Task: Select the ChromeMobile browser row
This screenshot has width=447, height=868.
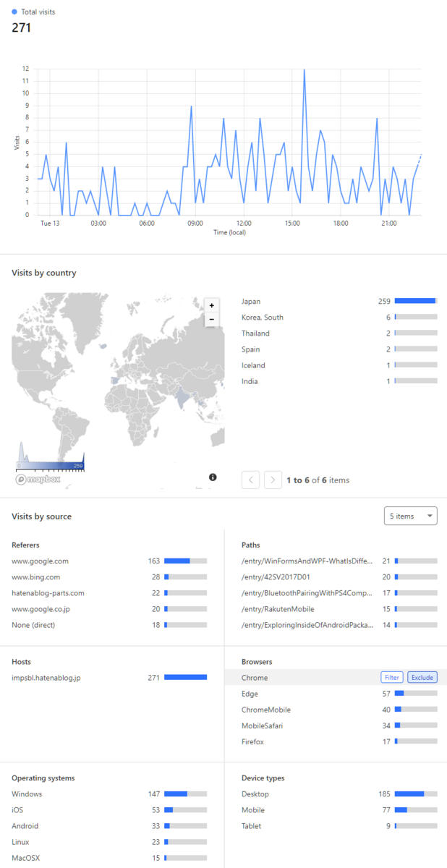Action: pyautogui.click(x=339, y=710)
